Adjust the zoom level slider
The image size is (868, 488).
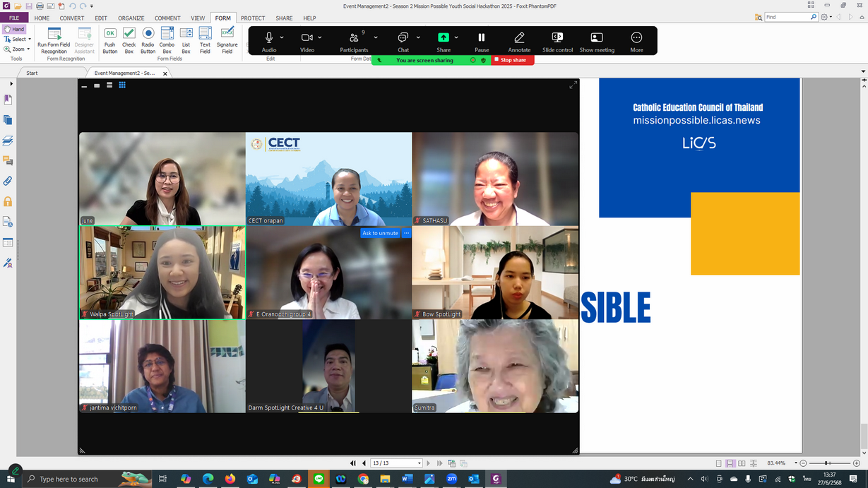(x=827, y=463)
